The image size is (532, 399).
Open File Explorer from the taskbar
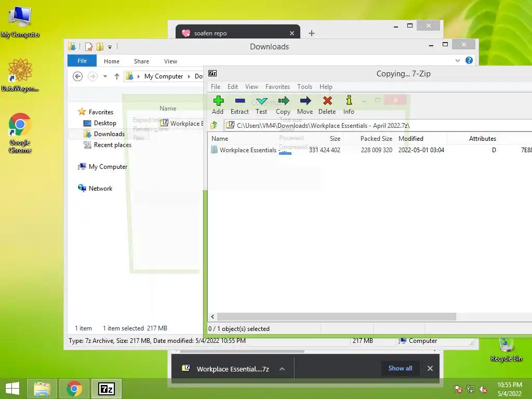tap(43, 389)
